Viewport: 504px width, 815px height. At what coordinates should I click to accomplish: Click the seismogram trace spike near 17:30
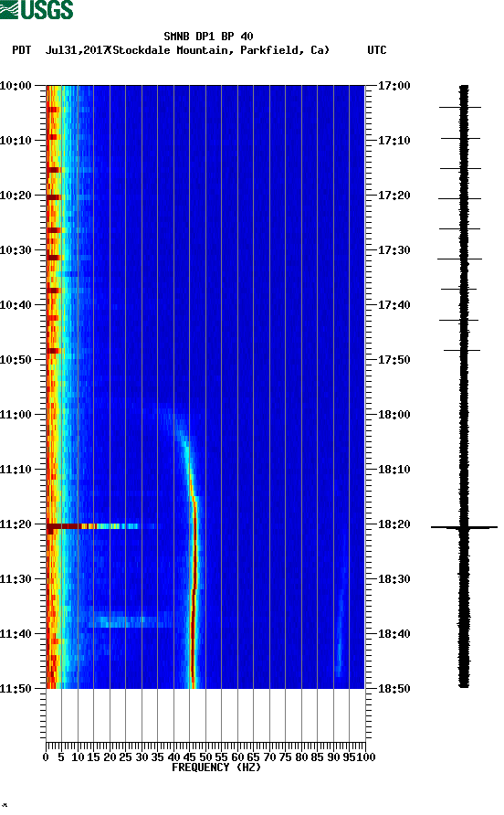459,259
